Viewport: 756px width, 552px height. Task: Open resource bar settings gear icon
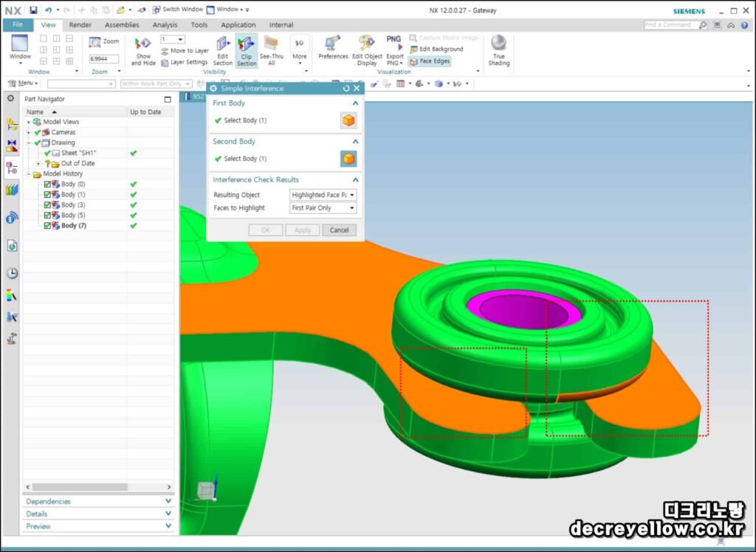click(x=10, y=98)
